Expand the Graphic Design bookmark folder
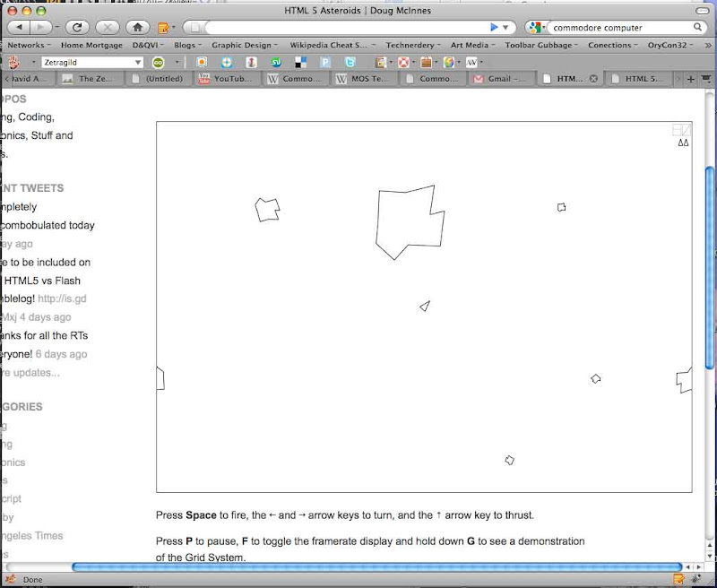This screenshot has height=588, width=717. [x=244, y=45]
